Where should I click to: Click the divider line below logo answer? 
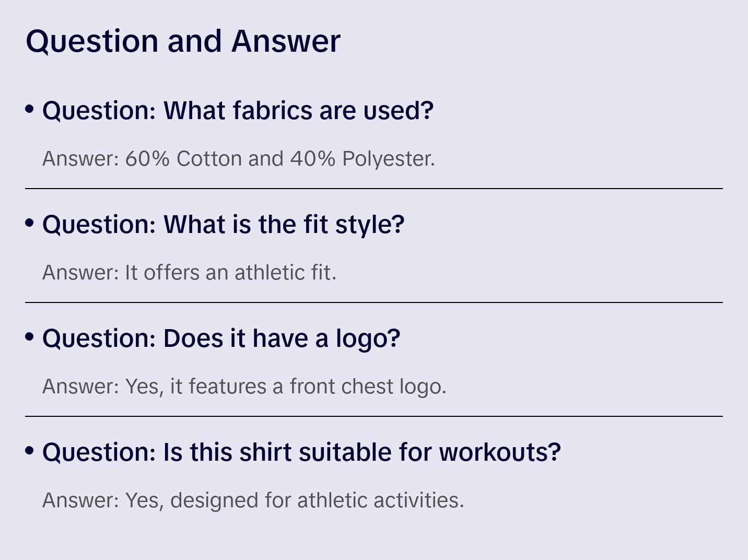coord(374,416)
